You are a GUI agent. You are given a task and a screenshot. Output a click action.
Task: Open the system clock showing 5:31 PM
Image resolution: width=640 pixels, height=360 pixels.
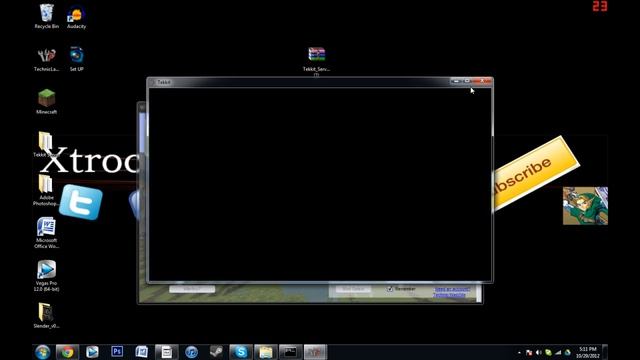(587, 352)
